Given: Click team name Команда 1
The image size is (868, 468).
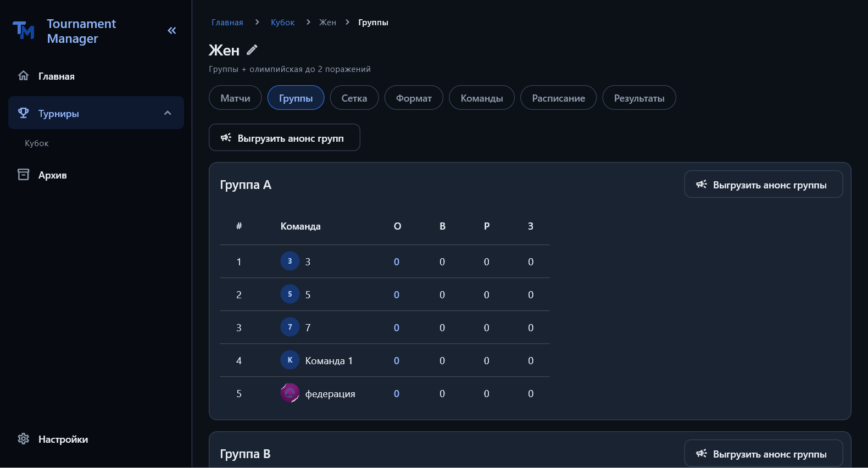Looking at the screenshot, I should [x=329, y=361].
